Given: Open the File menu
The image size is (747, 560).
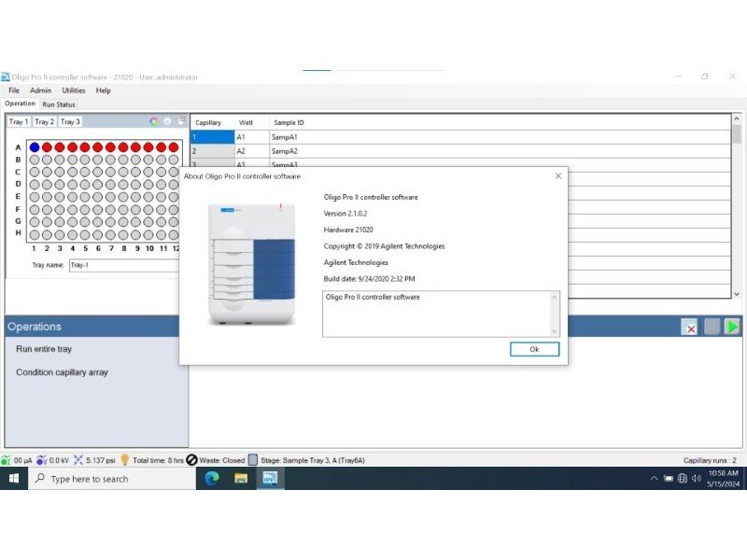Looking at the screenshot, I should click(14, 91).
